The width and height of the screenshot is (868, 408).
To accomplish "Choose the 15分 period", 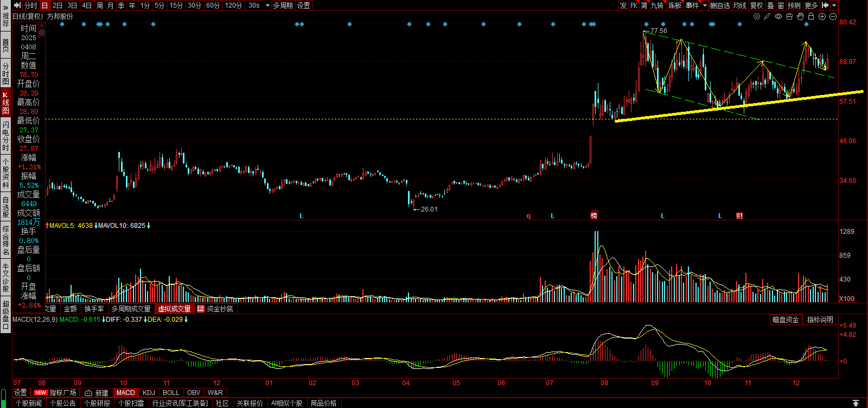I will click(176, 5).
